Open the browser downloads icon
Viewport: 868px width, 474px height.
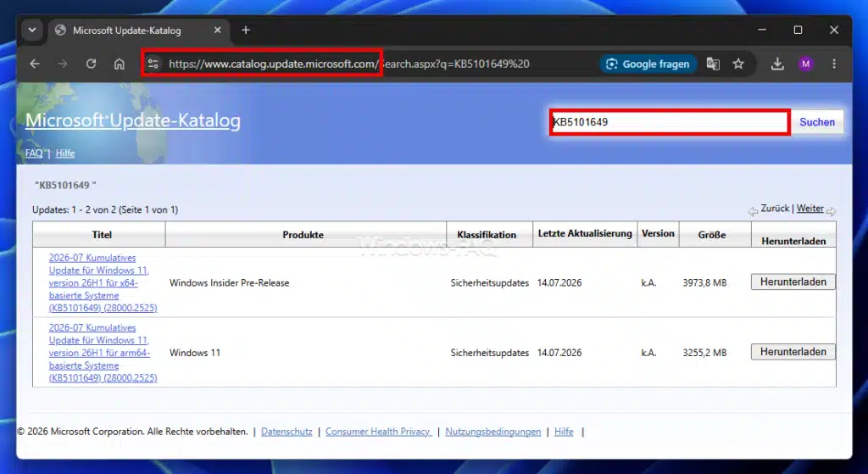pos(777,64)
